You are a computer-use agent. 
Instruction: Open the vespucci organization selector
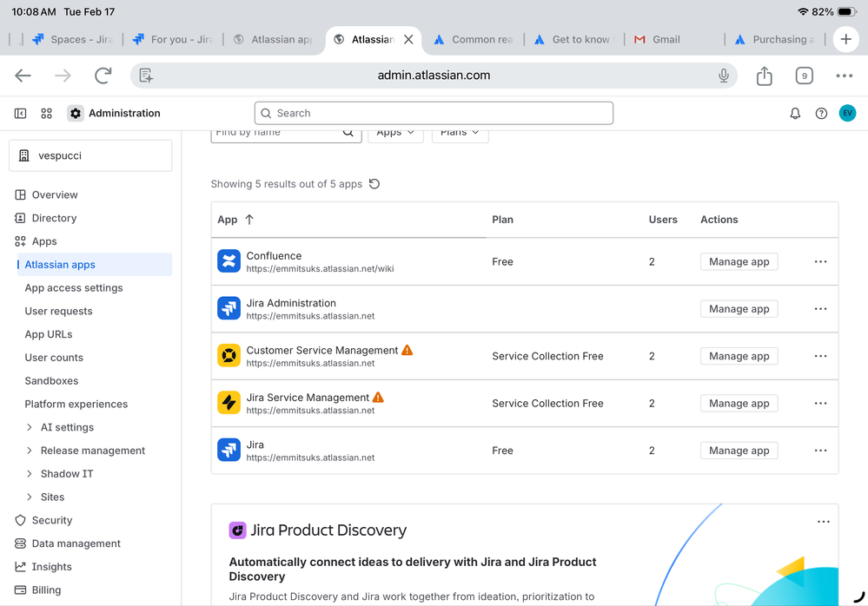pyautogui.click(x=90, y=155)
